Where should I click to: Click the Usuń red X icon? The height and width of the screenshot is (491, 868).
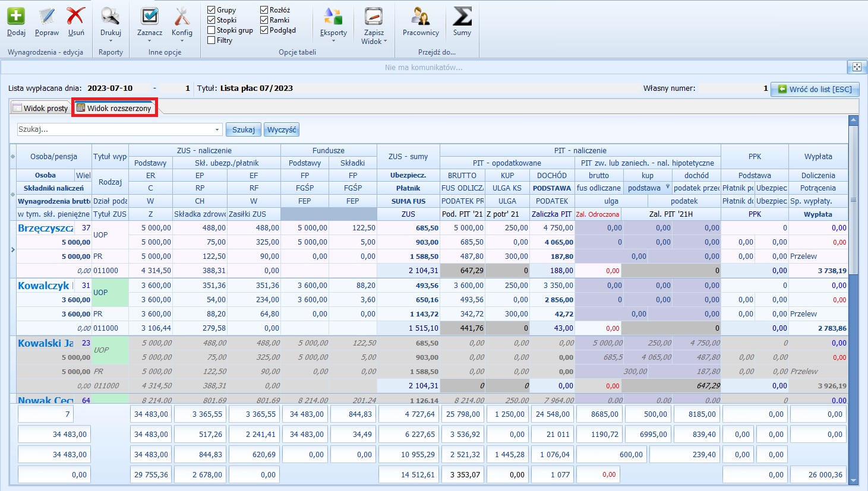click(x=76, y=16)
